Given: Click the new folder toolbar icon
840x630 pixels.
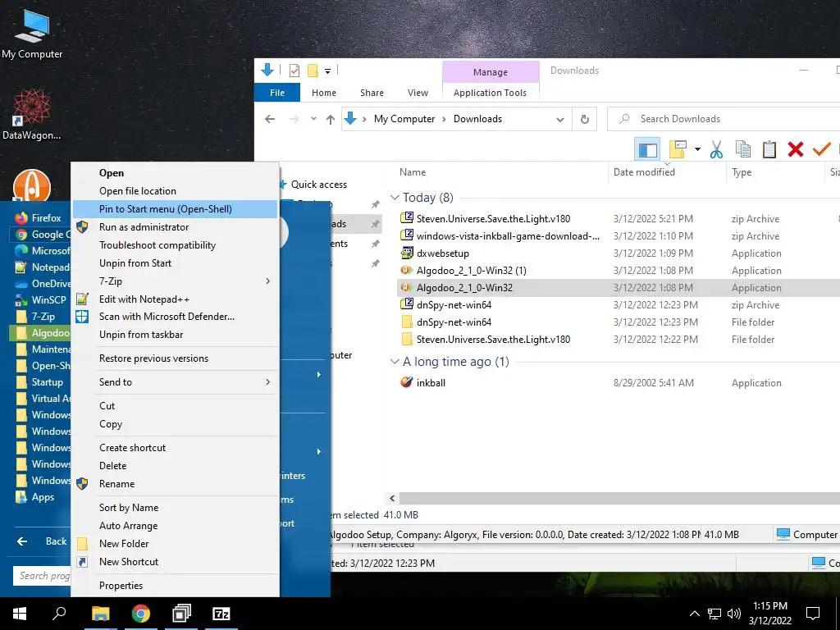Looking at the screenshot, I should click(x=678, y=149).
